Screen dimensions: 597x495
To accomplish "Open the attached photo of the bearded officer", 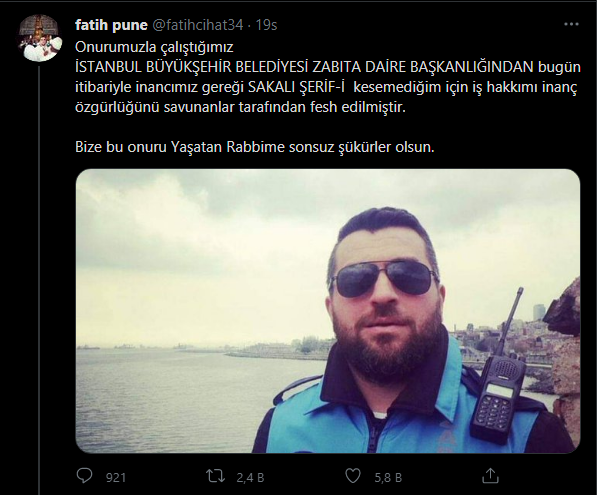I will point(328,311).
